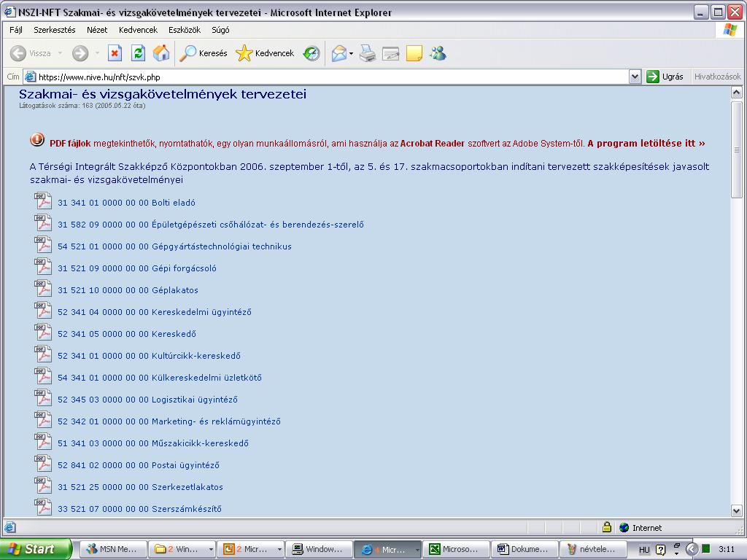The image size is (747, 560).
Task: Open Gépi forgácsoló link
Action: tap(136, 268)
